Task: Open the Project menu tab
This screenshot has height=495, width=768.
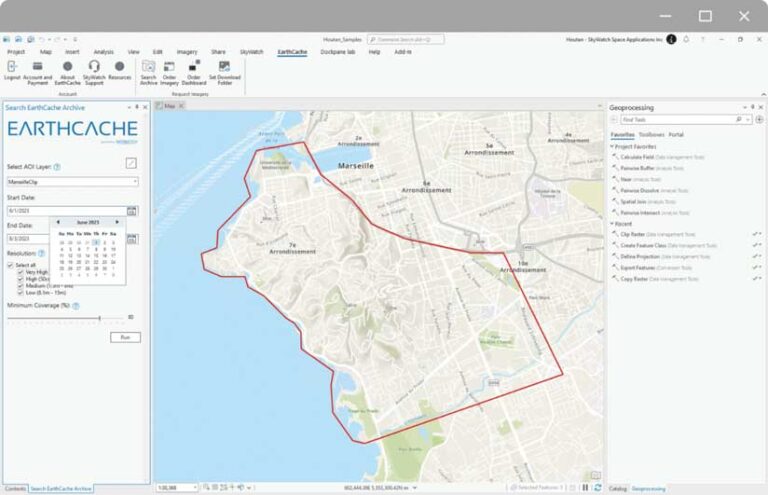Action: pyautogui.click(x=16, y=52)
